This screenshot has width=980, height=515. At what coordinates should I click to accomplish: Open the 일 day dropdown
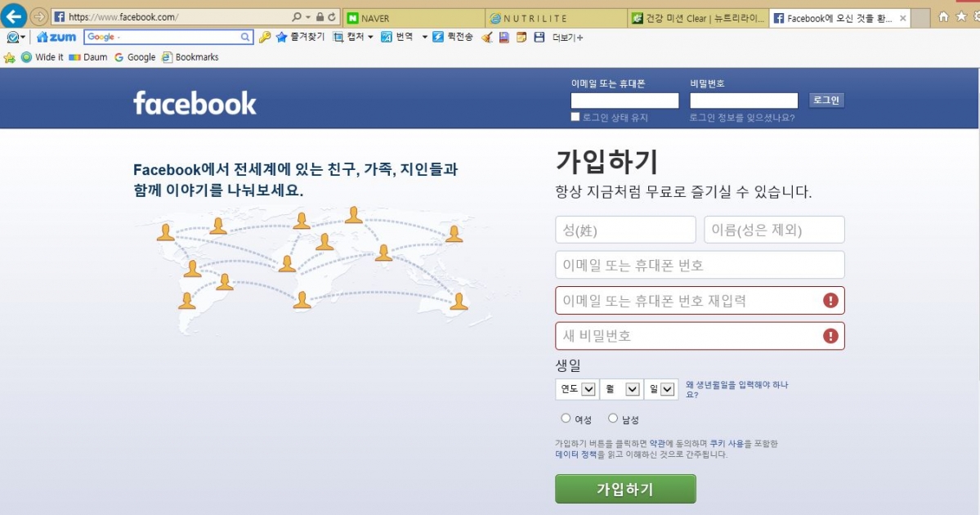click(x=661, y=389)
